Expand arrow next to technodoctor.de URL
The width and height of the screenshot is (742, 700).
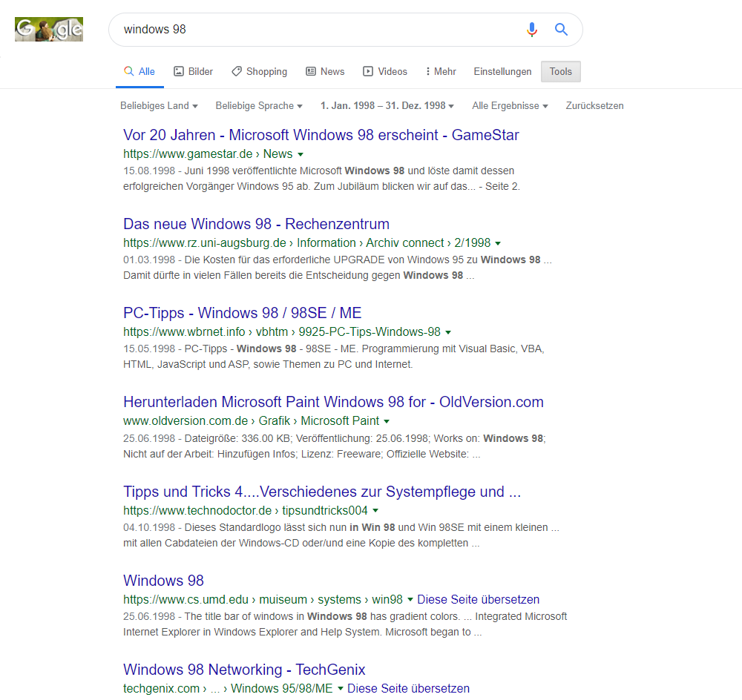click(x=375, y=511)
